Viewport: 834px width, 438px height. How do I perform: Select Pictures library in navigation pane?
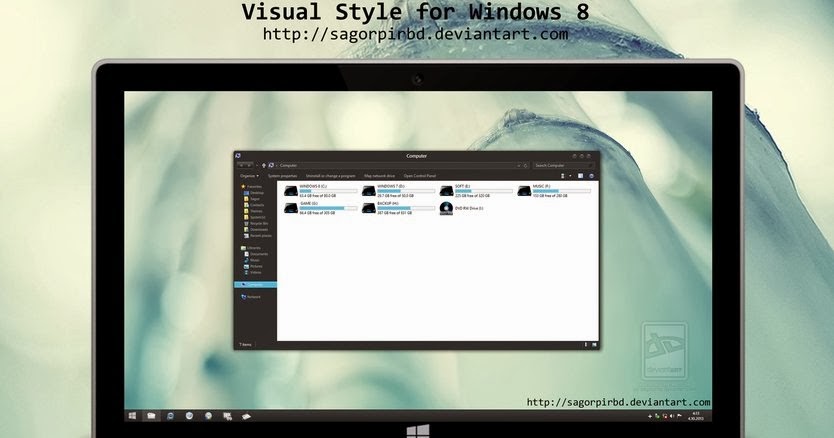coord(253,266)
